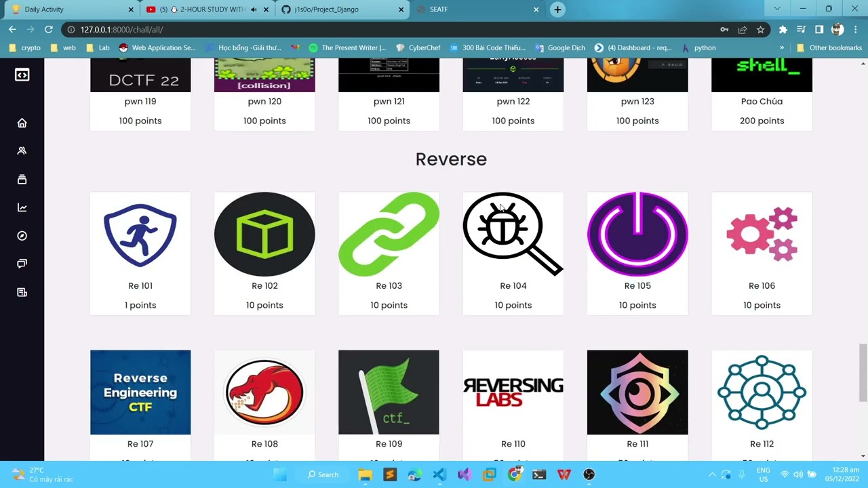Click the pwn 122 challenge title
This screenshot has height=488, width=868.
(513, 102)
